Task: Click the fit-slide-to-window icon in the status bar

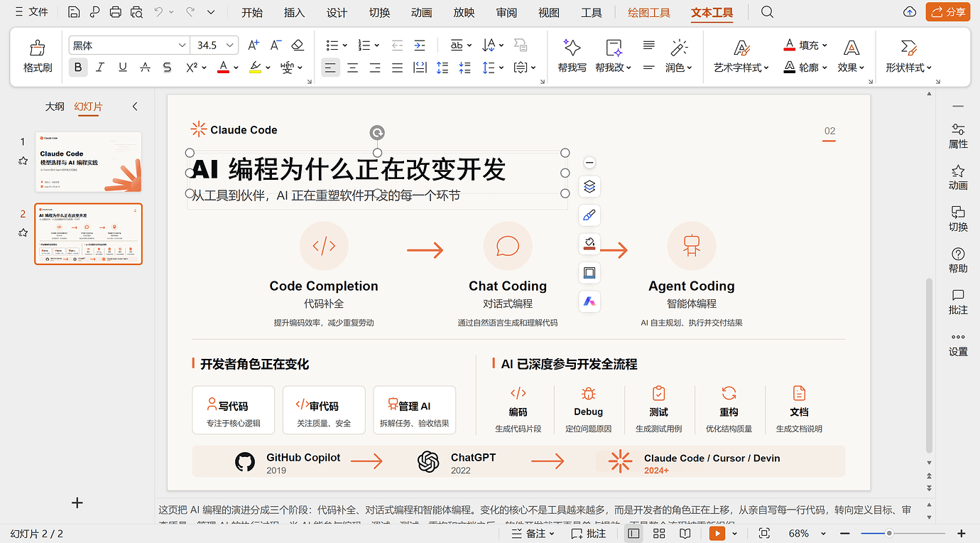Action: (764, 533)
